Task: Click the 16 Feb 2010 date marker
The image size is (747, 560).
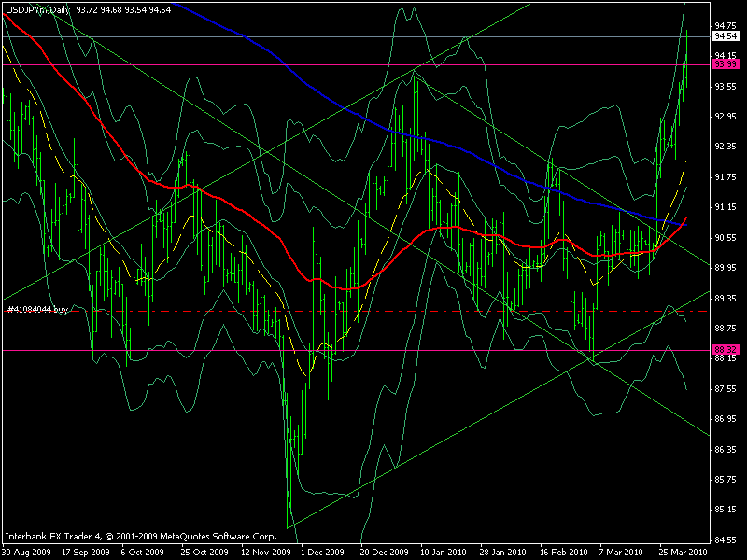Action: click(x=561, y=552)
